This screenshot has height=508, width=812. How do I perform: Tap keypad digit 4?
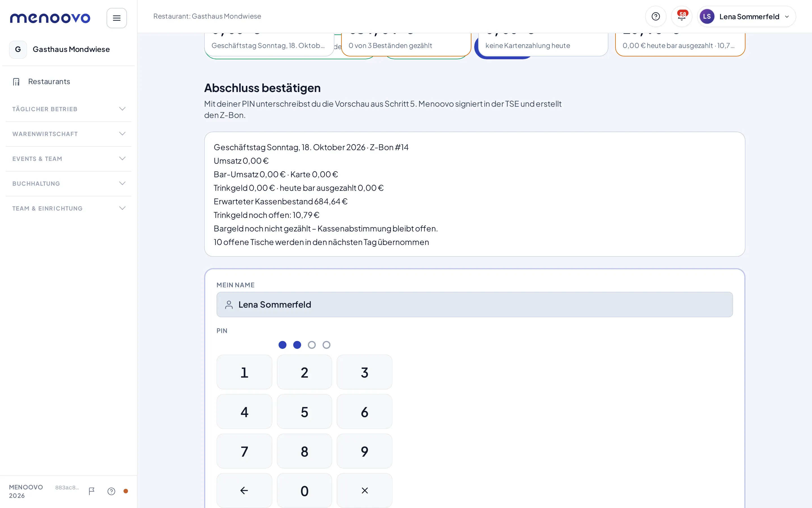click(244, 411)
